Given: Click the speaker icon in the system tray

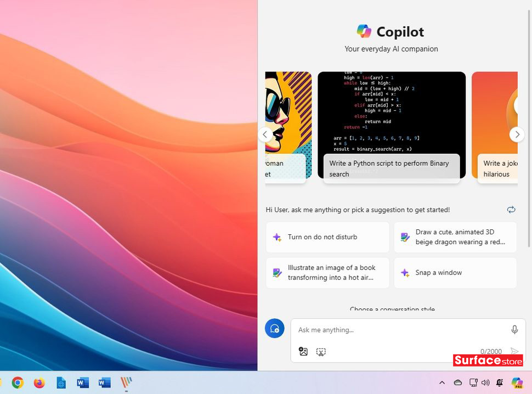Looking at the screenshot, I should click(485, 382).
